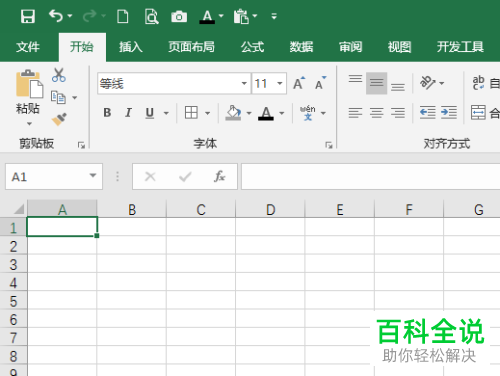Click quick access font color A icon
The width and height of the screenshot is (500, 376).
207,16
